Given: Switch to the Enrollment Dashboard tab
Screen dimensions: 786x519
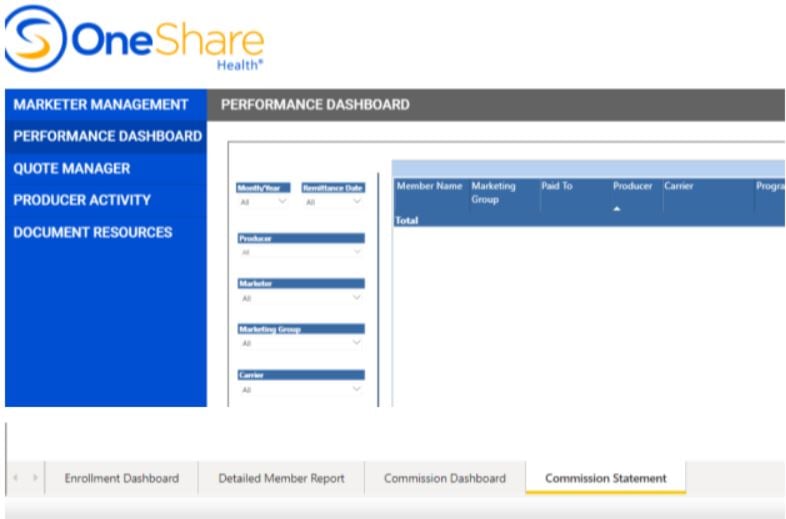Looking at the screenshot, I should click(121, 478).
